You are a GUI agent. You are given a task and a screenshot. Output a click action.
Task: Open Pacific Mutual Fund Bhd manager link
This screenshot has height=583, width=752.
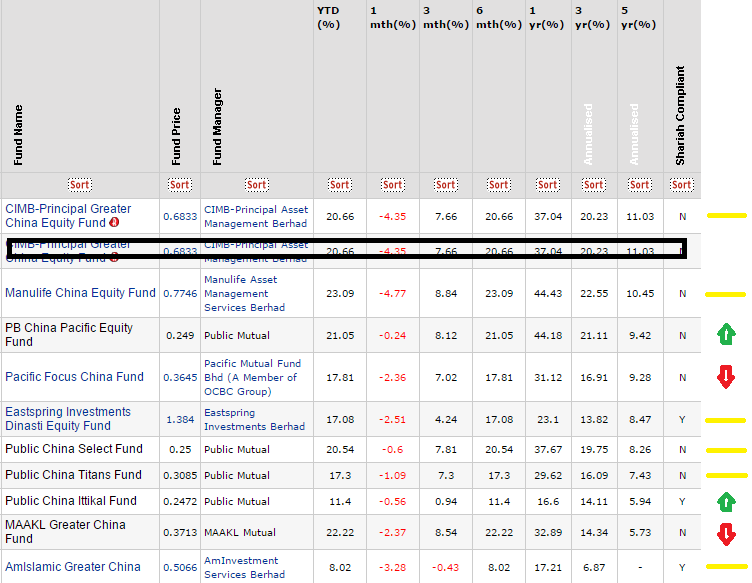[253, 377]
